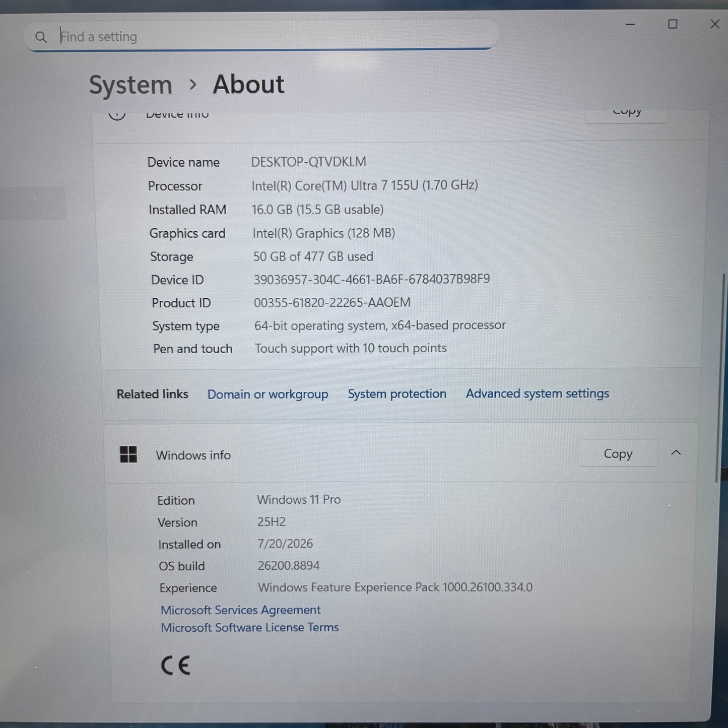Focus the Find a setting search box
Viewport: 728px width, 728px height.
[x=261, y=36]
